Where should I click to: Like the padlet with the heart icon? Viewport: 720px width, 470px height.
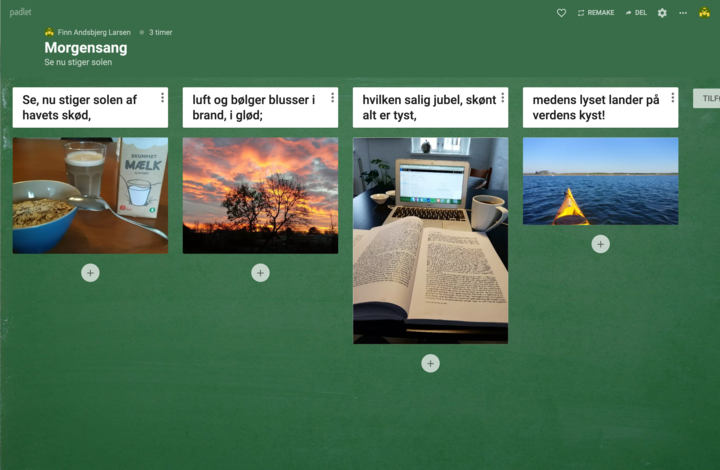[x=561, y=13]
